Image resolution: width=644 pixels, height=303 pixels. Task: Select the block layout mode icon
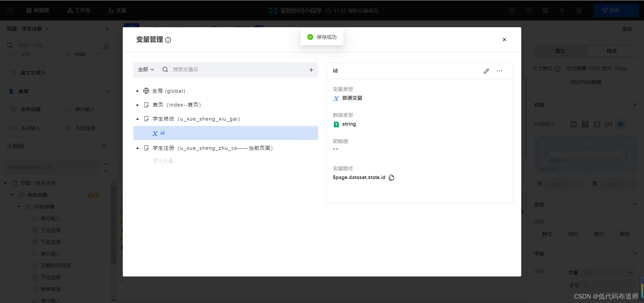(x=574, y=124)
